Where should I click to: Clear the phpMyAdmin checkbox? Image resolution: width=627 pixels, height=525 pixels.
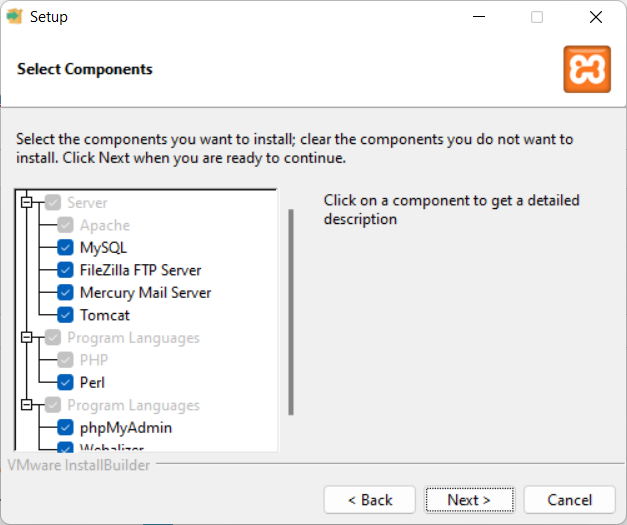pos(65,427)
